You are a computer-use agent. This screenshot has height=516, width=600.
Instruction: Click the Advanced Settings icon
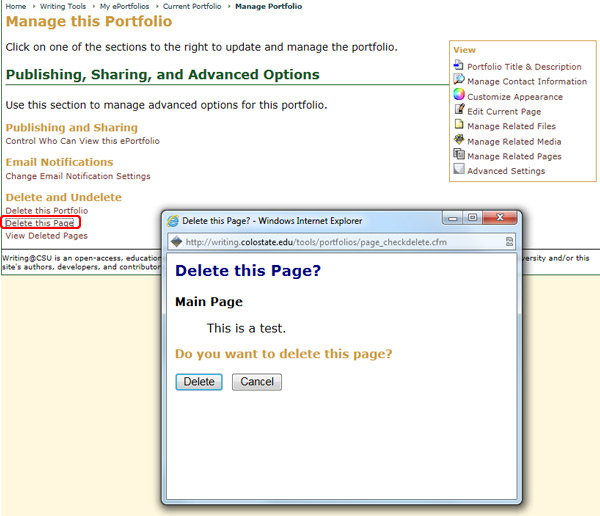coord(459,169)
